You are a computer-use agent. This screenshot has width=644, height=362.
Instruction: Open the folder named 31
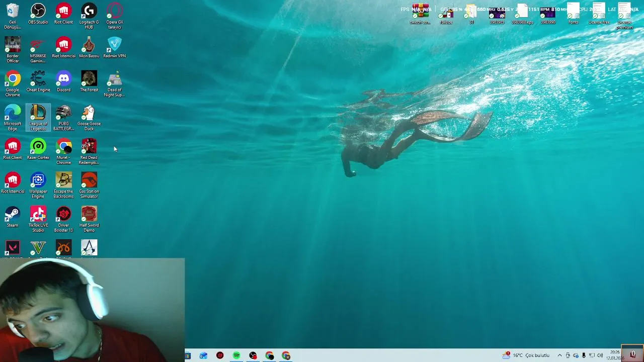pos(471,14)
